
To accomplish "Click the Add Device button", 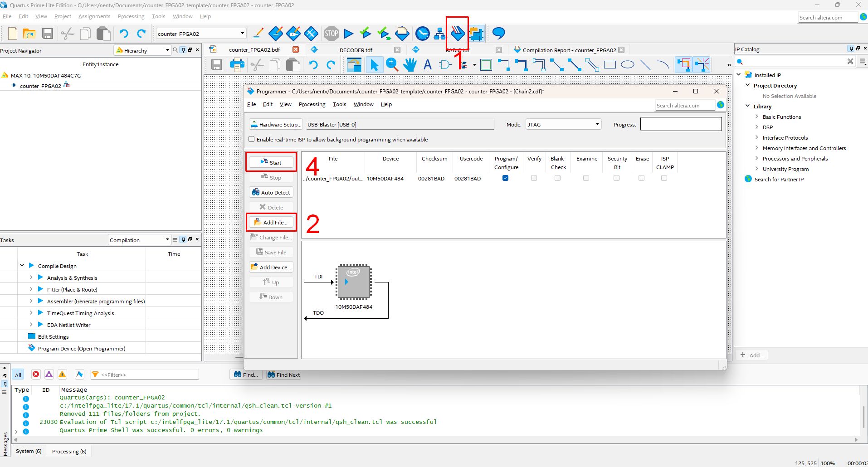I will 271,267.
